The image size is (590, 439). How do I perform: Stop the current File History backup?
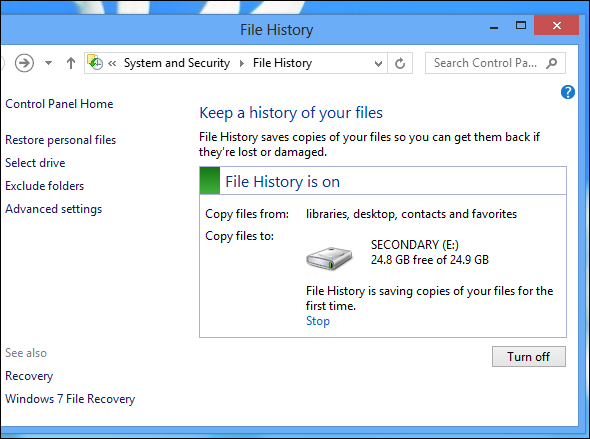pos(318,321)
